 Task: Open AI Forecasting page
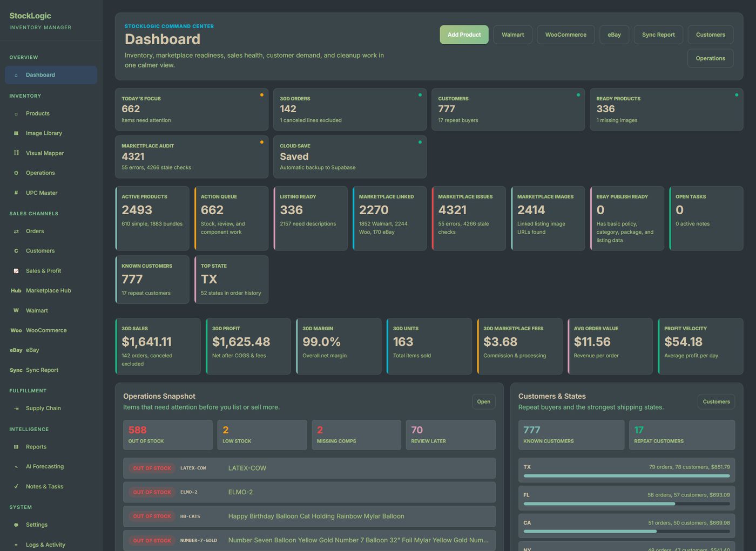point(51,467)
